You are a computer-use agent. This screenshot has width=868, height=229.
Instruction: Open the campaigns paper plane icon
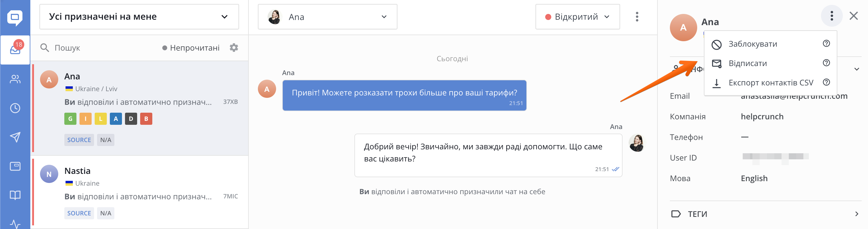tap(15, 137)
